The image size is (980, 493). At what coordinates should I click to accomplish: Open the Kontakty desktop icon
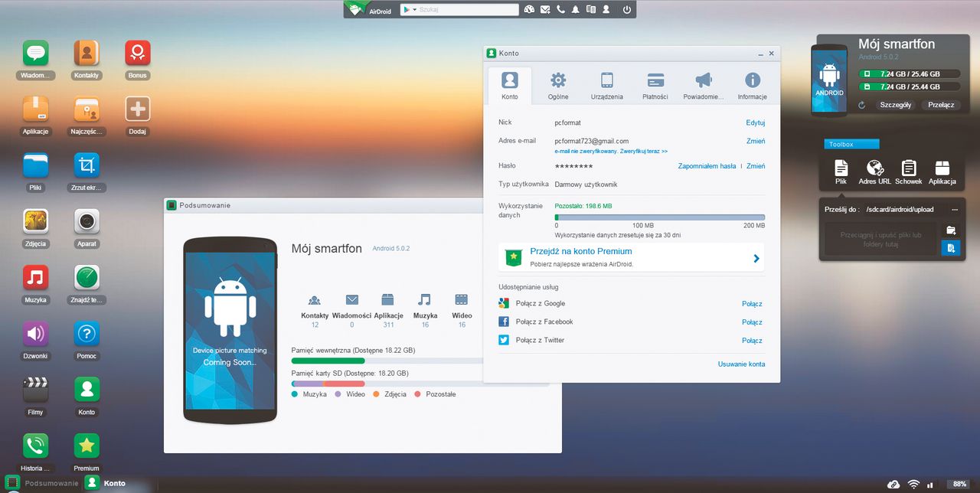pyautogui.click(x=87, y=53)
